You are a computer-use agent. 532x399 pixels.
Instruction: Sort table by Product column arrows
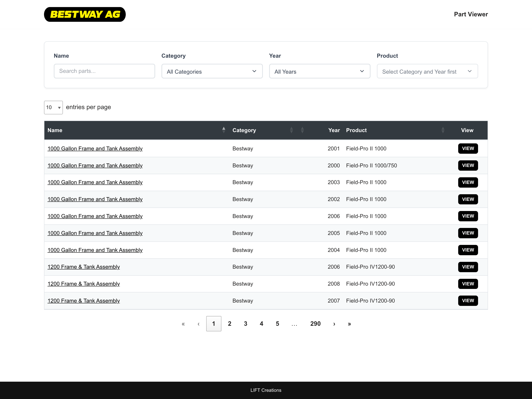click(x=443, y=130)
